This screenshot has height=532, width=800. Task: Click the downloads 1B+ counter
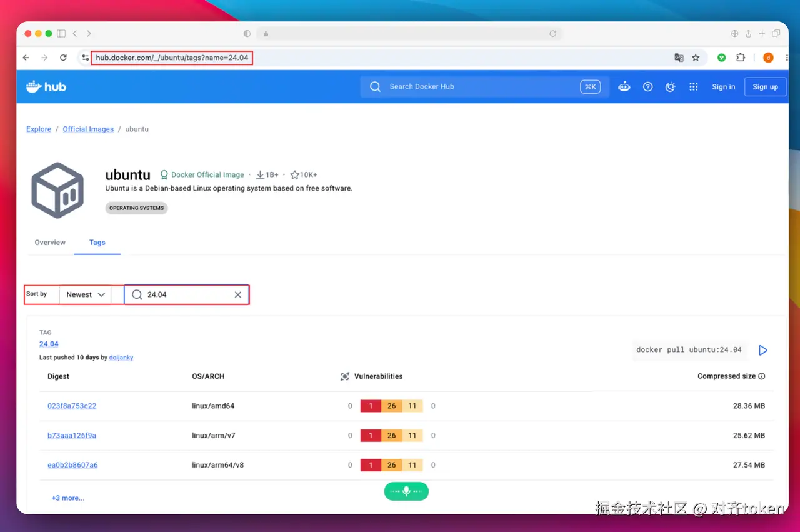coord(267,175)
